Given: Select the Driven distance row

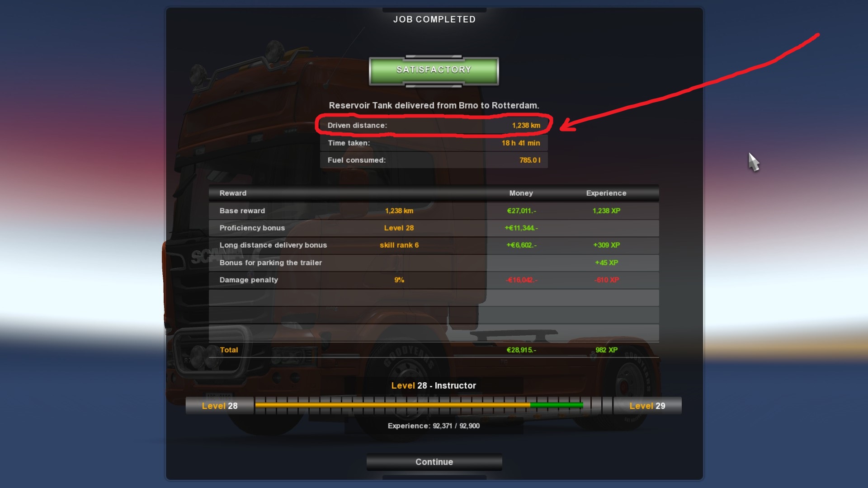Looking at the screenshot, I should click(434, 125).
